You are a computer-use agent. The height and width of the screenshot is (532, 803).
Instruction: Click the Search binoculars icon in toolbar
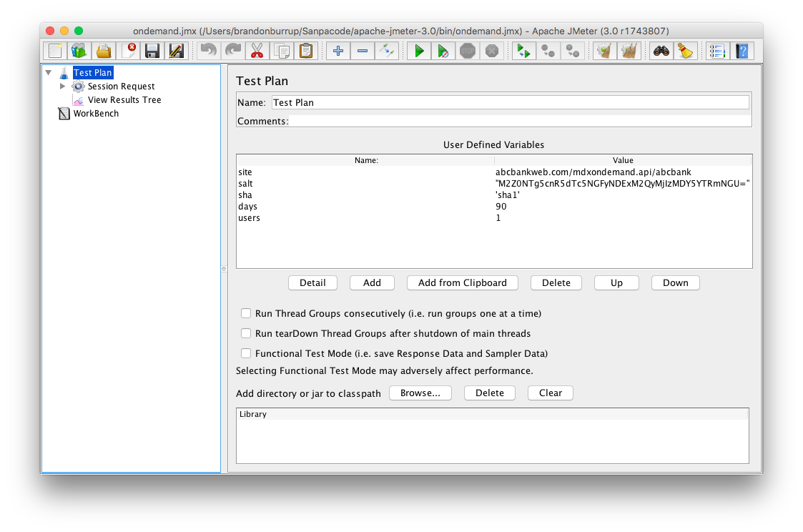[x=660, y=51]
